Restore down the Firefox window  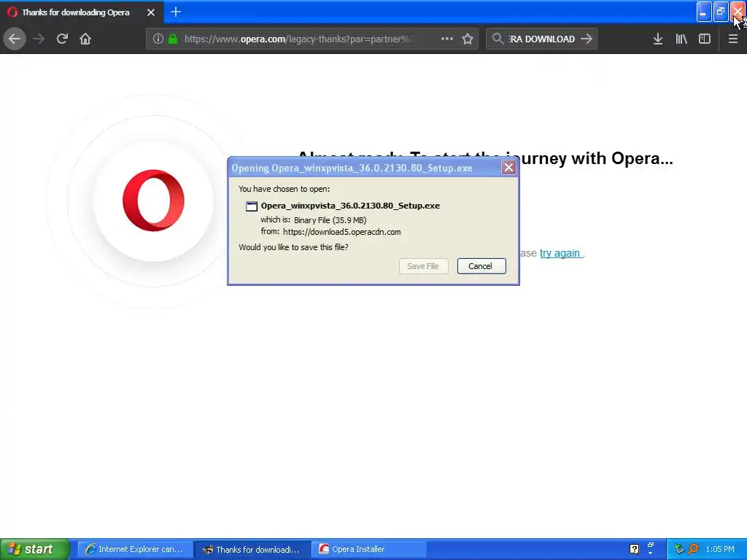click(721, 12)
